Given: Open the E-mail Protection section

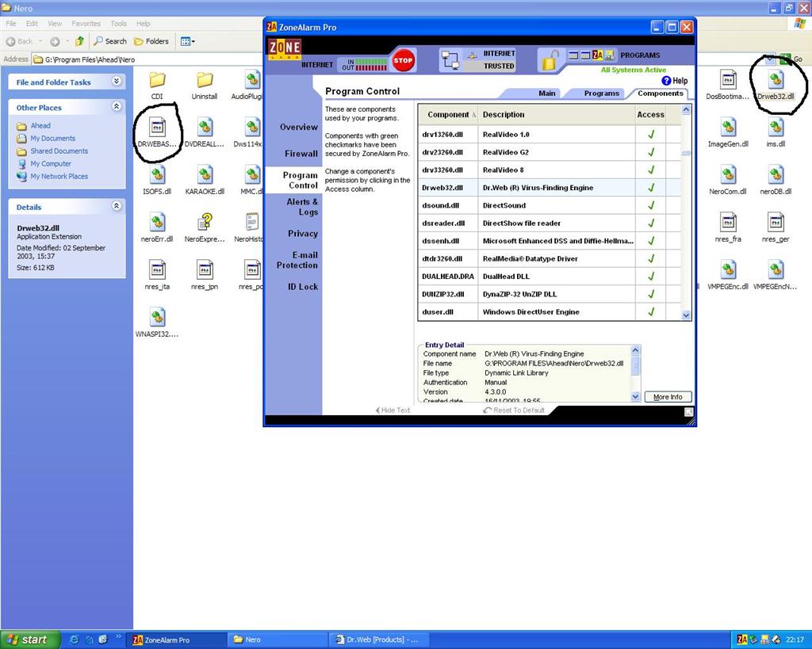Looking at the screenshot, I should [297, 260].
